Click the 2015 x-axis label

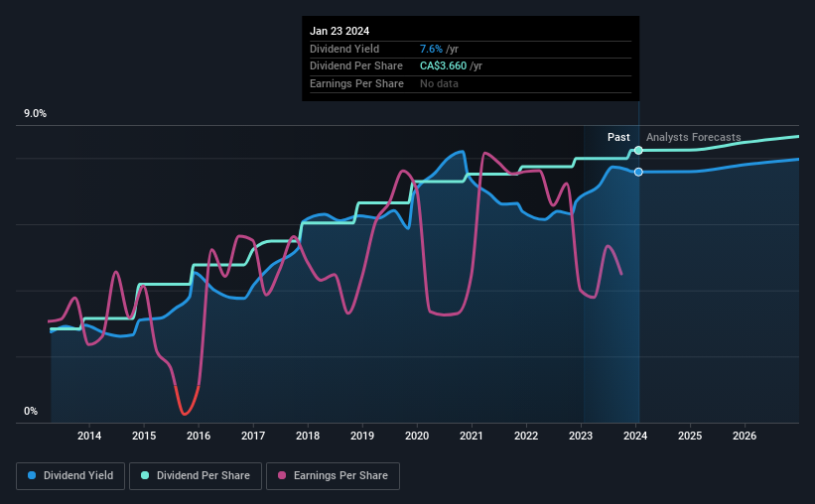144,436
